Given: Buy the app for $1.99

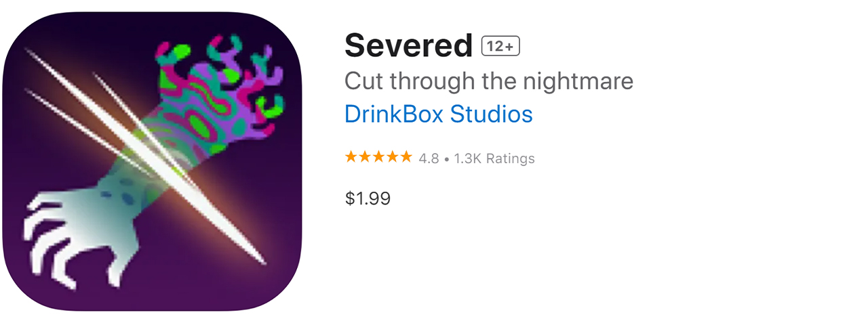Looking at the screenshot, I should pos(368,198).
